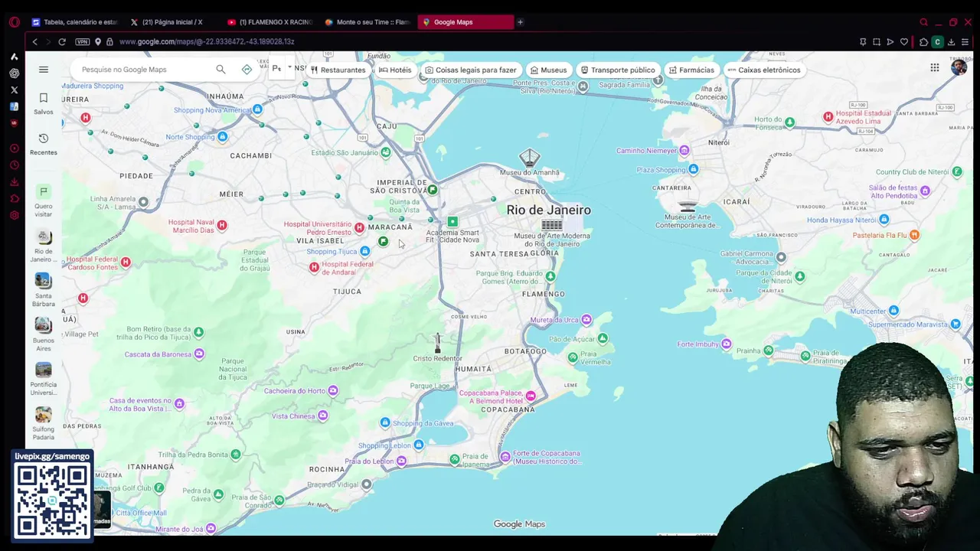The height and width of the screenshot is (551, 980).
Task: Open Opera main menu logo
Action: point(14,22)
